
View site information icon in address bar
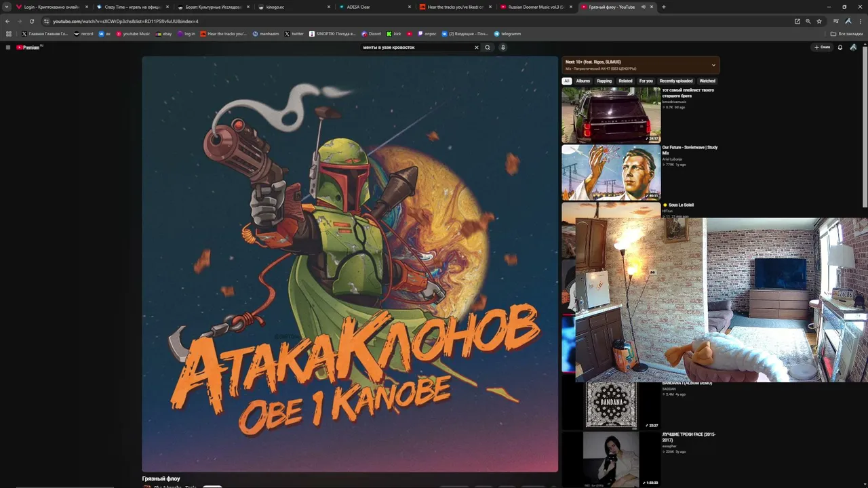point(45,21)
